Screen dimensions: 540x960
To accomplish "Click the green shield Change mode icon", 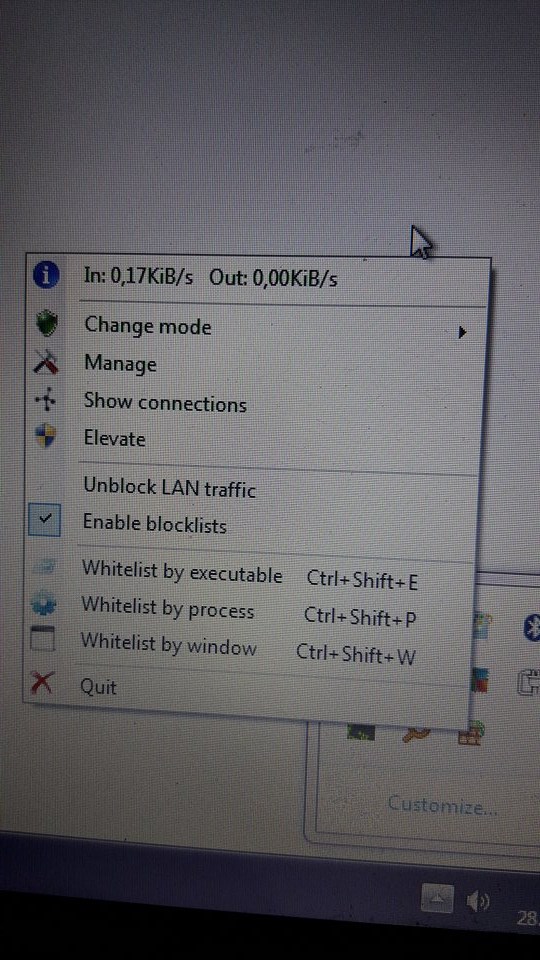I will click(x=46, y=324).
